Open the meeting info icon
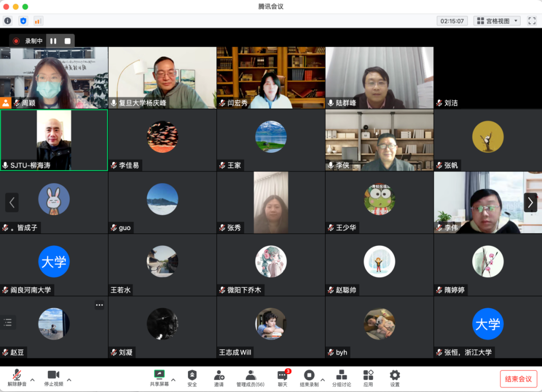 coord(8,21)
